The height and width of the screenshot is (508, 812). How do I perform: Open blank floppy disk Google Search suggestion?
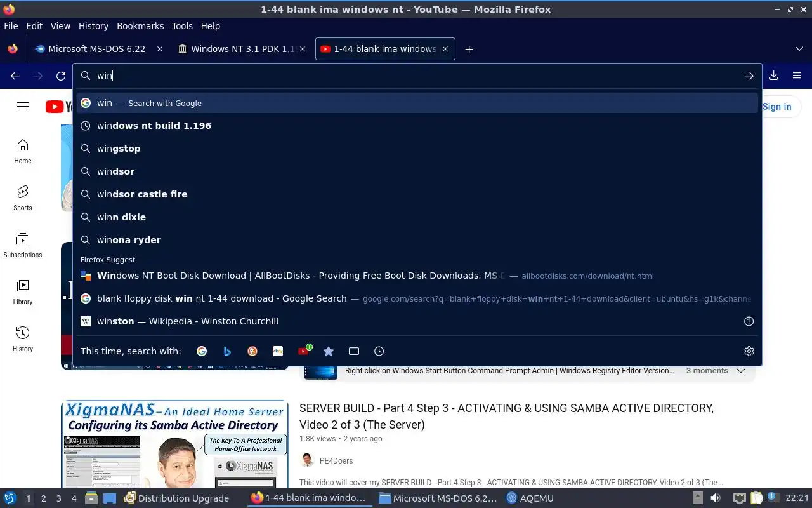coord(417,298)
